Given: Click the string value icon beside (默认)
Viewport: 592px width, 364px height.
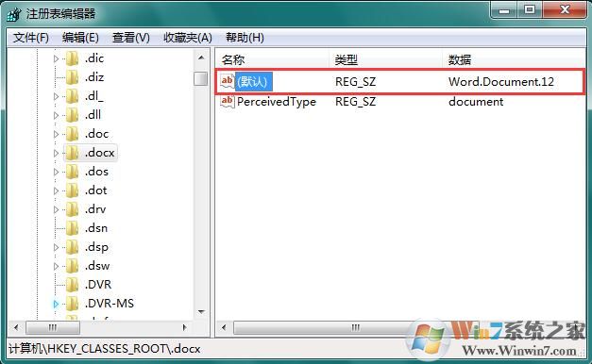Looking at the screenshot, I should (x=228, y=81).
